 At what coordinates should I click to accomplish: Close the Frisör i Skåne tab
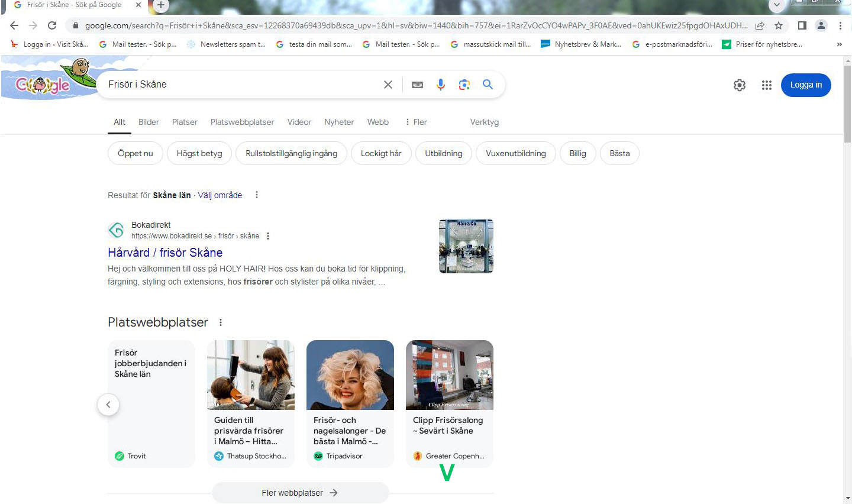pyautogui.click(x=138, y=5)
